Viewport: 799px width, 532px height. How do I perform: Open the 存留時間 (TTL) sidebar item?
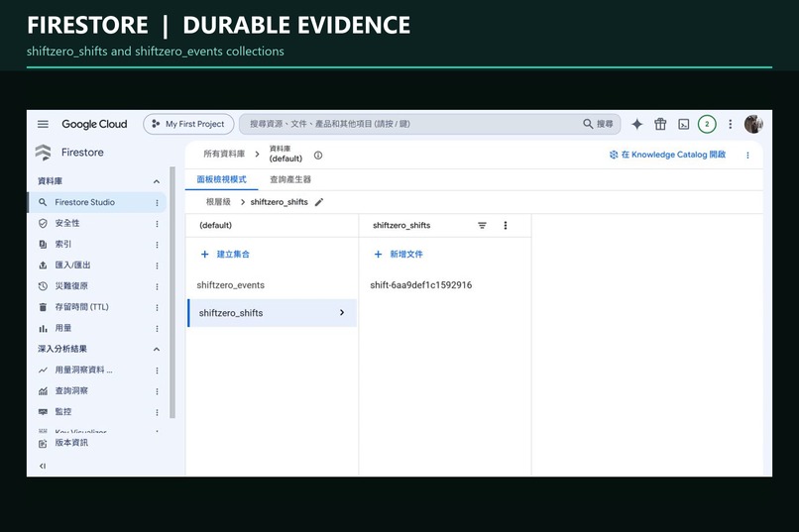click(81, 307)
